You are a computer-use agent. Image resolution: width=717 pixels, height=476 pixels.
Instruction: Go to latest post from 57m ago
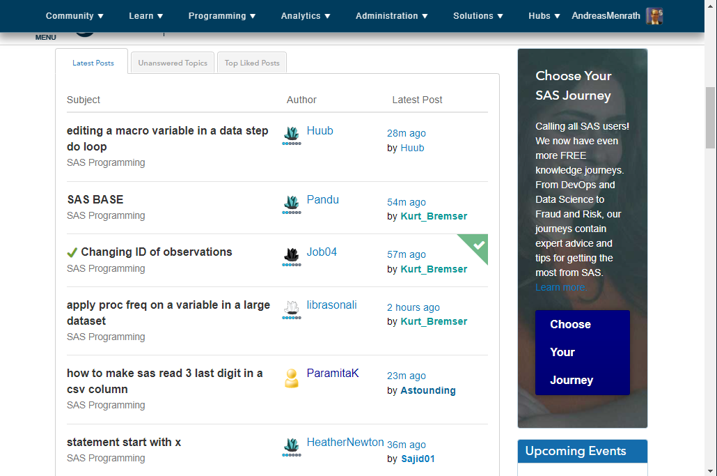(406, 254)
